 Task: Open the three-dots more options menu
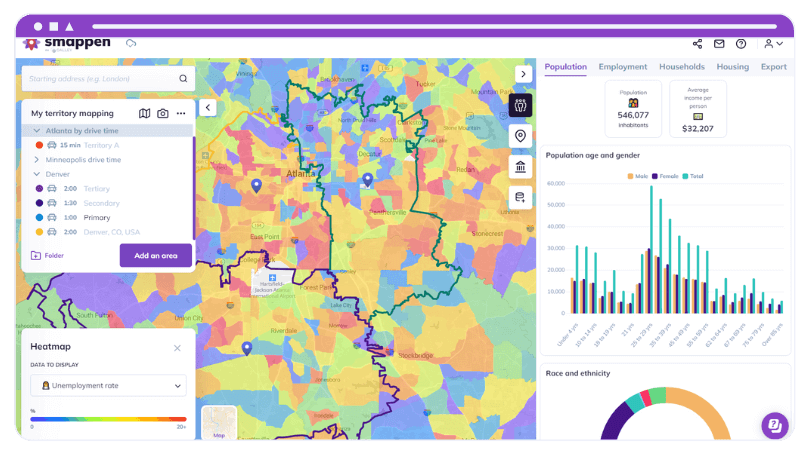(x=181, y=113)
